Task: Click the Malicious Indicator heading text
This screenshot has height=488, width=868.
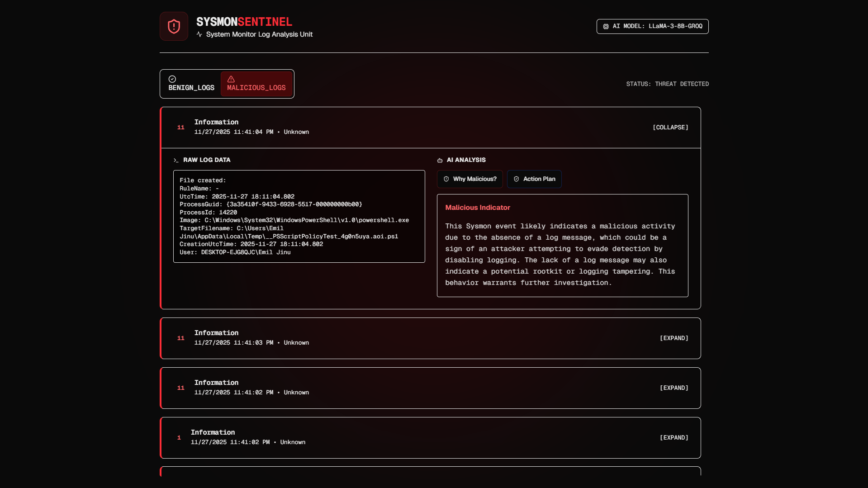Action: [x=477, y=207]
